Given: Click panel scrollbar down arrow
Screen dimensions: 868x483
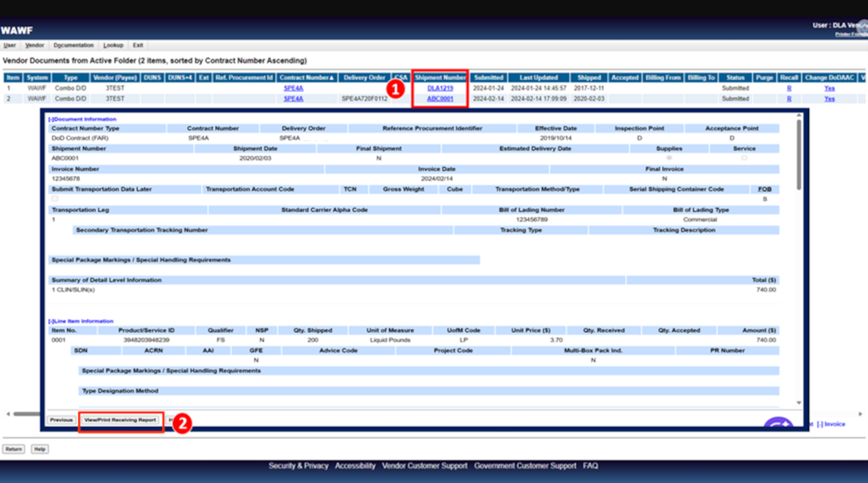Looking at the screenshot, I should 799,403.
